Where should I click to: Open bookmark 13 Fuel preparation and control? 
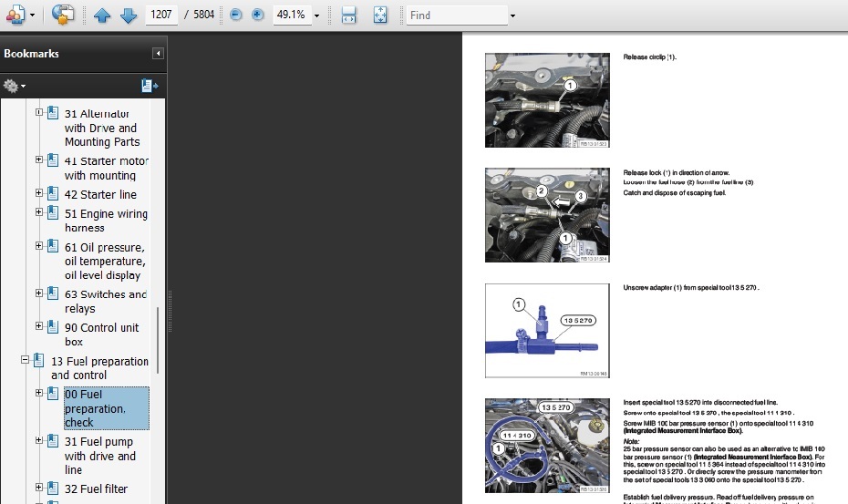(x=99, y=368)
